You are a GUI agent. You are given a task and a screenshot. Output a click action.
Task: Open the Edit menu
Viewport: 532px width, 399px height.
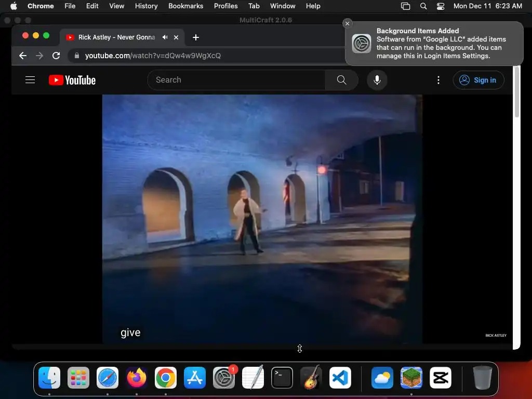(x=92, y=6)
